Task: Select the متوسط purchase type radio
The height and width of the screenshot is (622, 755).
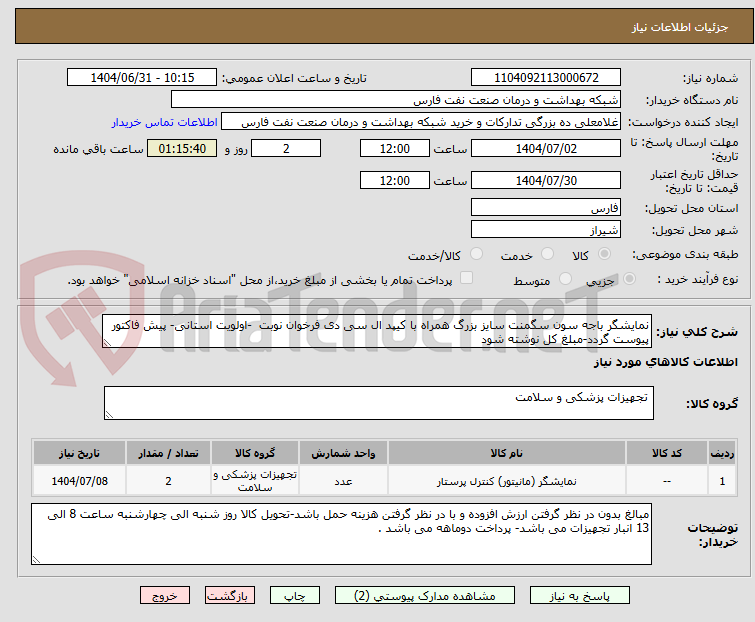Action: (x=565, y=279)
